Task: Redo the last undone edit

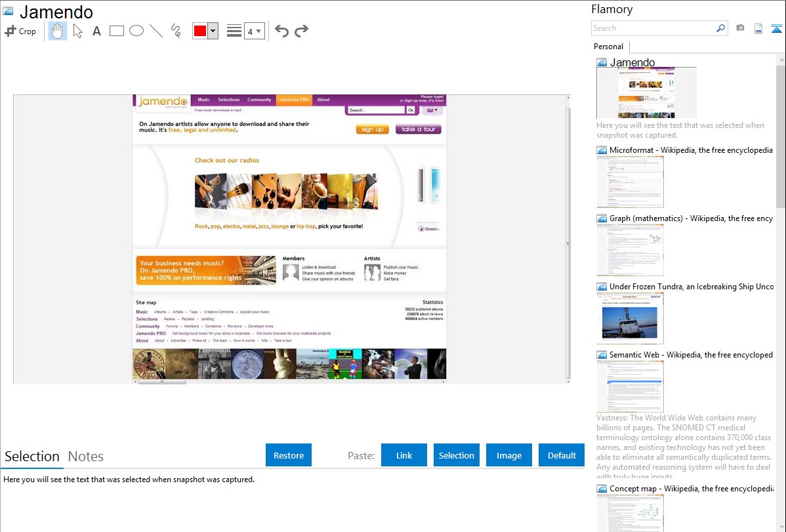Action: pyautogui.click(x=301, y=31)
